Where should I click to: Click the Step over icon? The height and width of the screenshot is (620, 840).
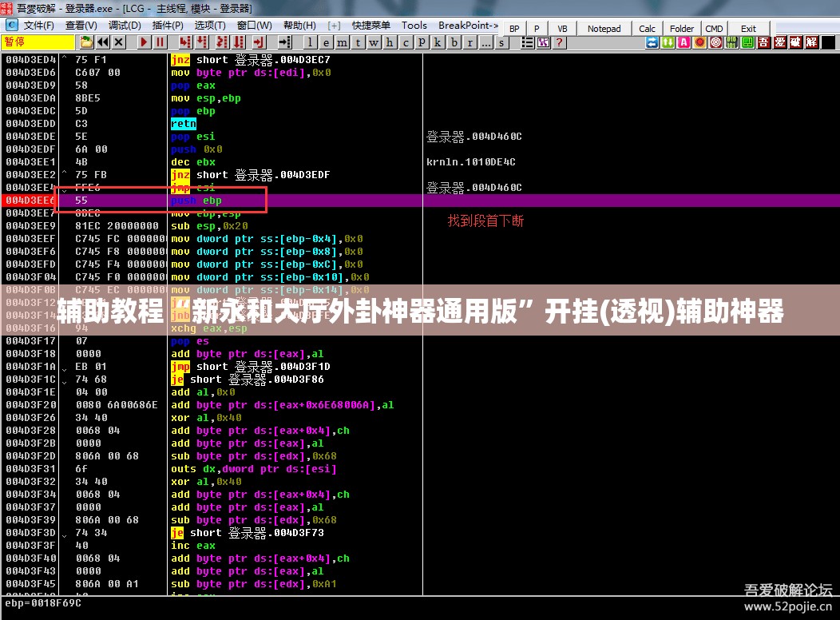(x=202, y=42)
